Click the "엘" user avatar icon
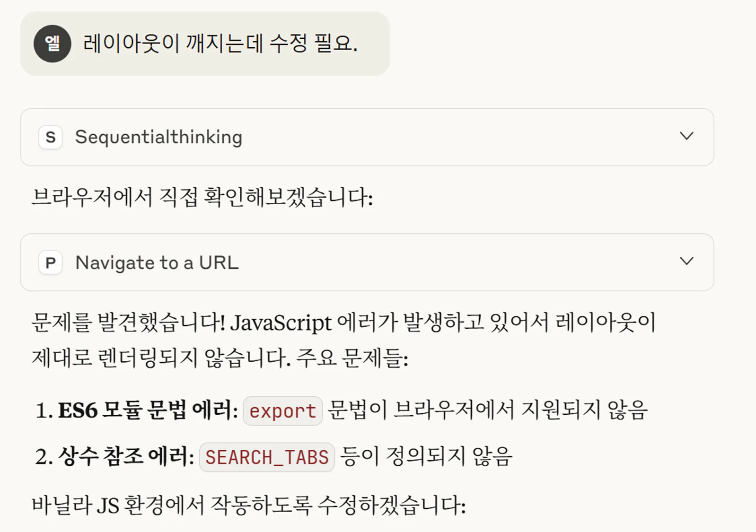Image resolution: width=756 pixels, height=532 pixels. pos(52,44)
